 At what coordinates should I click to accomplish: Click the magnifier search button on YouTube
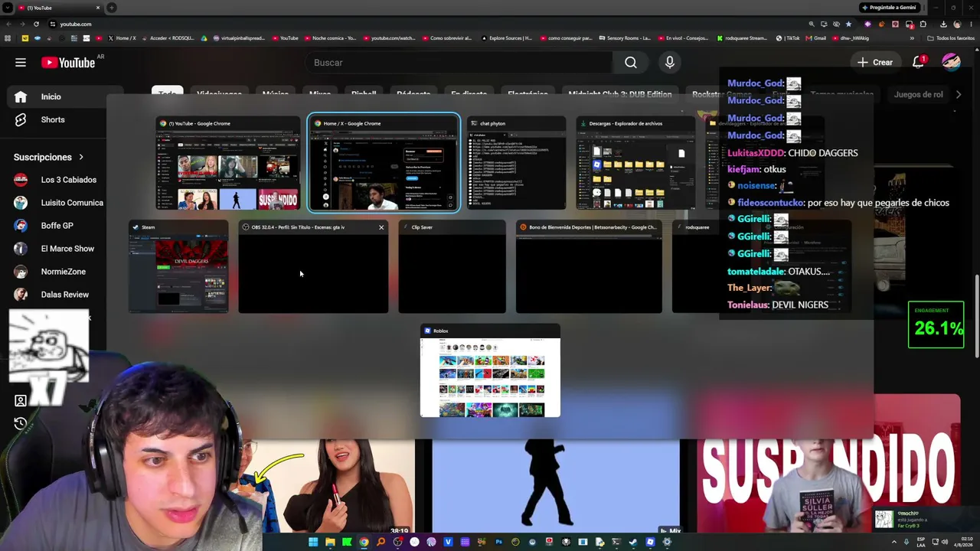[x=631, y=63]
